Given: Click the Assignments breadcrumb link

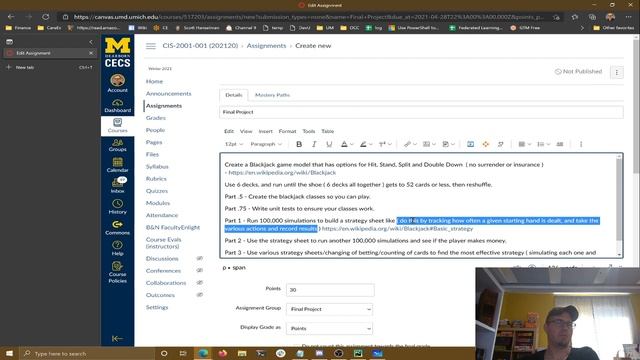Looking at the screenshot, I should pos(266,46).
